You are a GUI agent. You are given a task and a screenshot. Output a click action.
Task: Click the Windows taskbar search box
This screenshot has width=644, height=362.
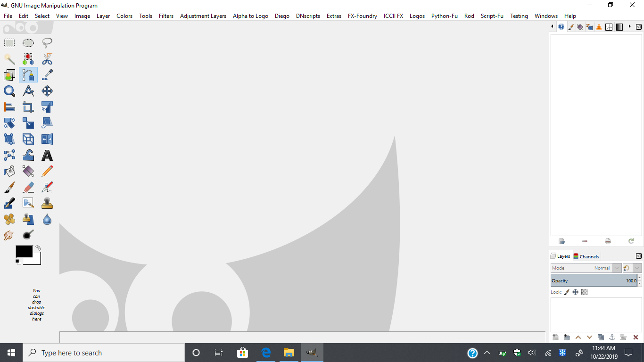point(104,353)
